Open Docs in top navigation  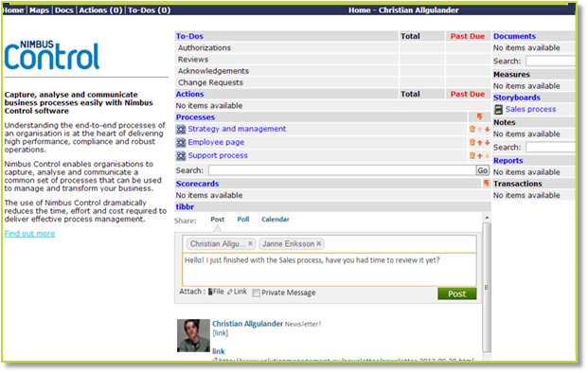64,10
